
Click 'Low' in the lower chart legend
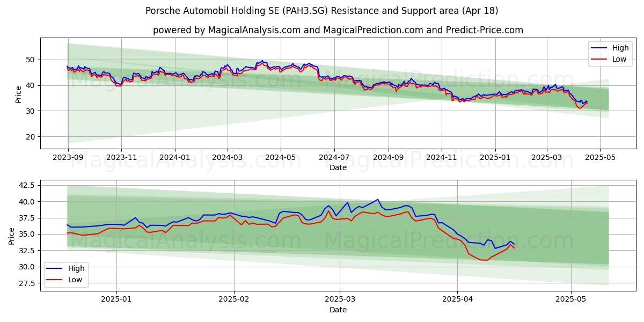click(75, 280)
